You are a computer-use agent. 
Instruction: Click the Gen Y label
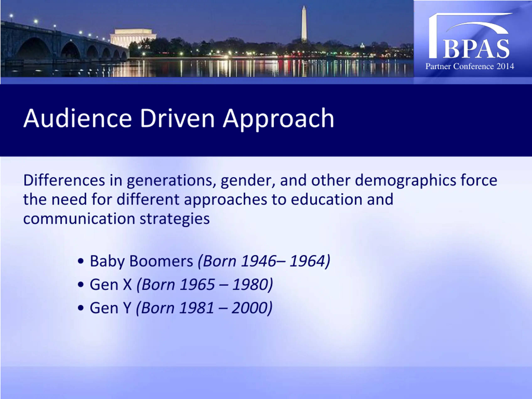pyautogui.click(x=110, y=308)
